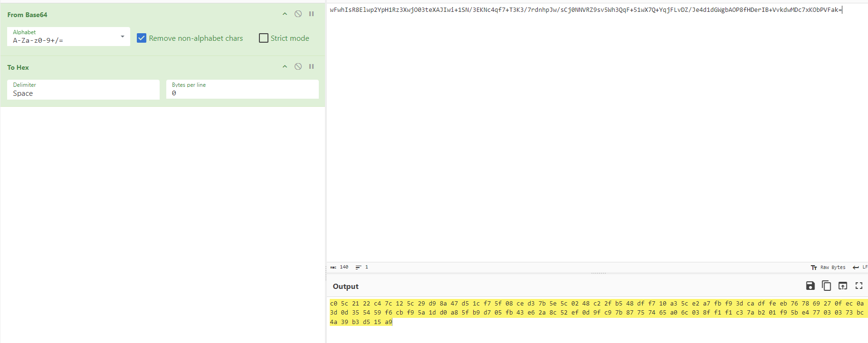Collapse the To Hex operation arguments

tap(285, 67)
